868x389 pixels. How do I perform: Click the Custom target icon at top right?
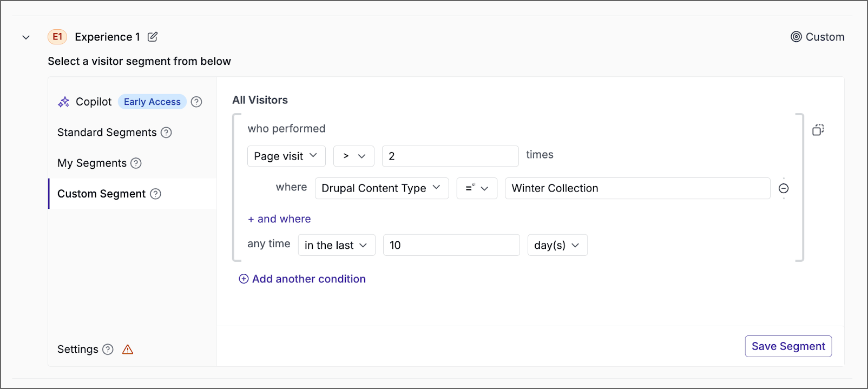[x=796, y=37]
